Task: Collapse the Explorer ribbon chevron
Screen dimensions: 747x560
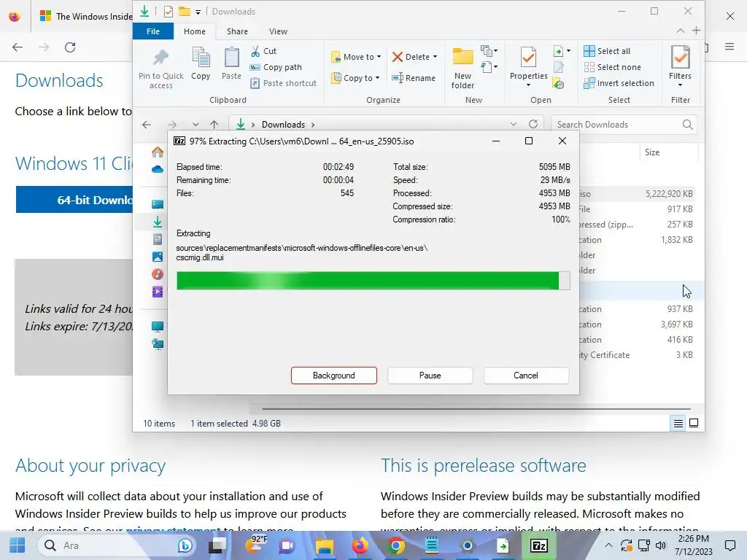Action: [x=681, y=31]
